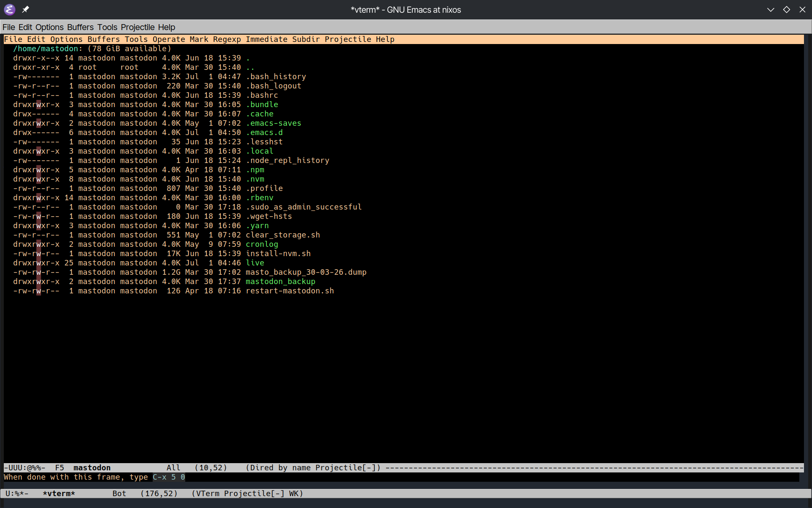Open the Subdir menu in Dired
The width and height of the screenshot is (812, 508).
coord(306,39)
